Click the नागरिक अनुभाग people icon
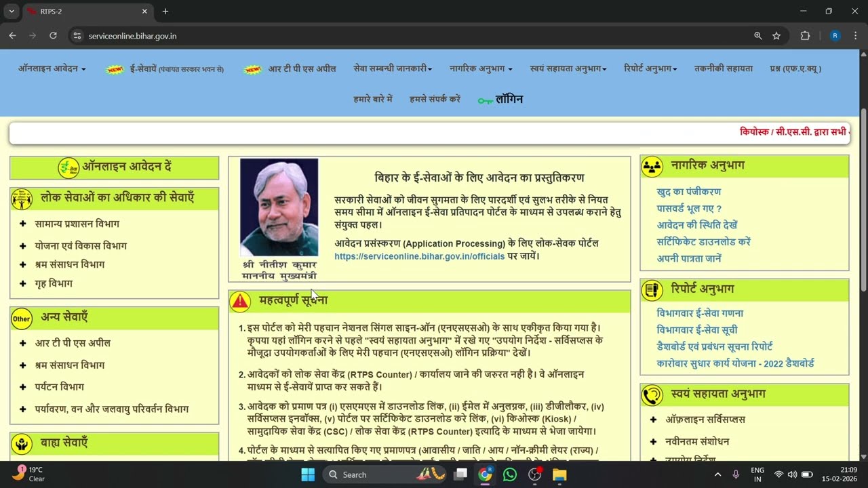 (x=652, y=166)
